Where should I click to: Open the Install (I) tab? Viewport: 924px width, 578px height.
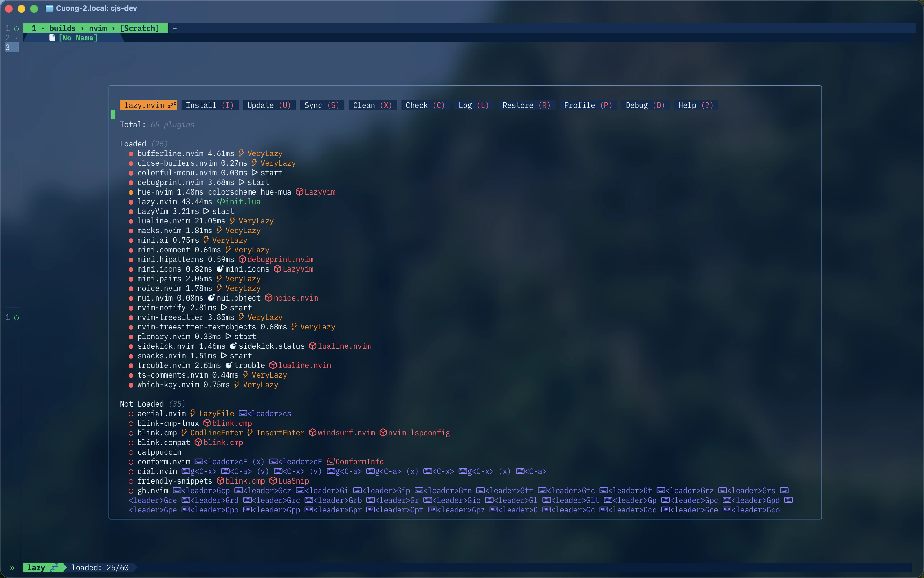pos(210,105)
